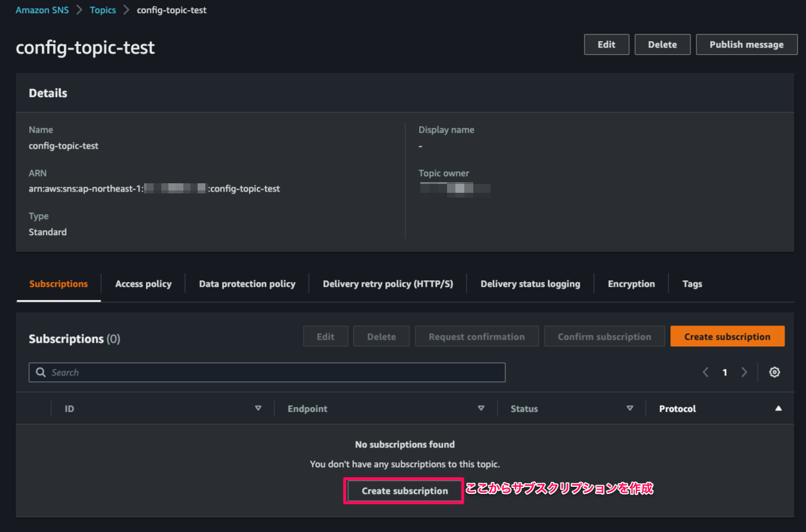This screenshot has height=532, width=806.
Task: Go to previous page of subscriptions
Action: pos(705,372)
